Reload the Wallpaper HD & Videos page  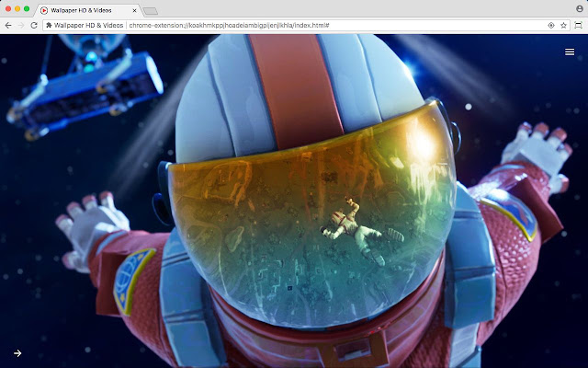coord(34,25)
